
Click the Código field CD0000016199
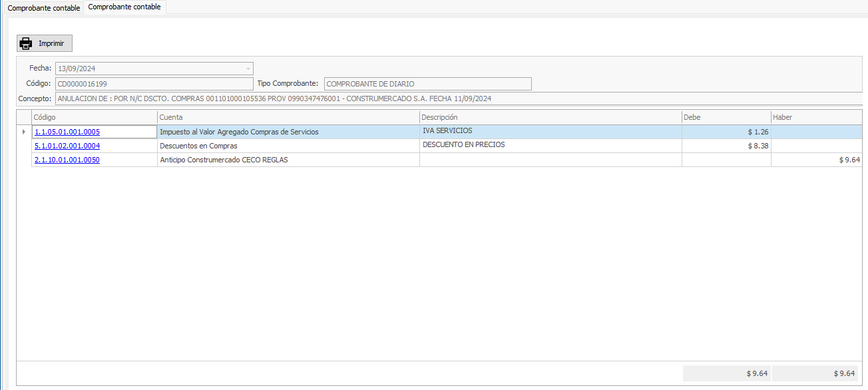pyautogui.click(x=154, y=84)
